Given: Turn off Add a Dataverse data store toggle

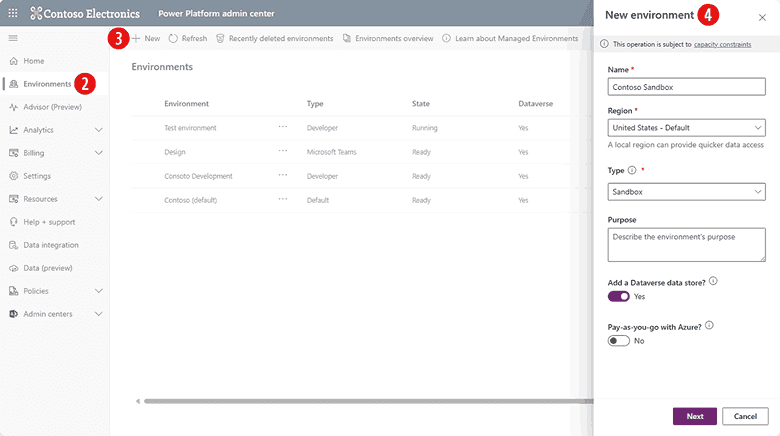Looking at the screenshot, I should pos(618,297).
